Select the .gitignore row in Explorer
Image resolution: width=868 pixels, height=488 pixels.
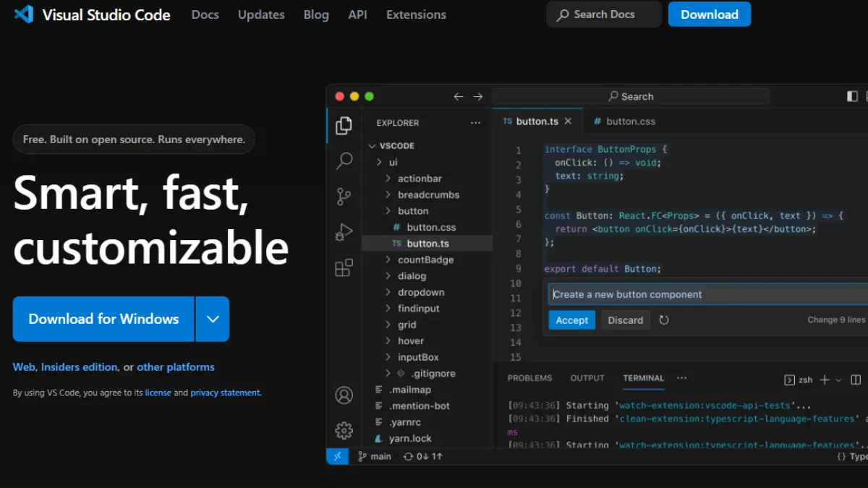[427, 374]
